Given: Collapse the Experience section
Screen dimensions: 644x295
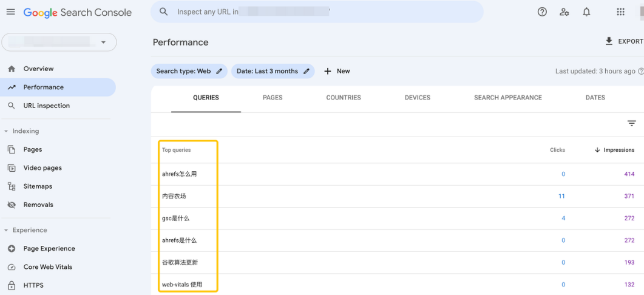Looking at the screenshot, I should (6, 230).
